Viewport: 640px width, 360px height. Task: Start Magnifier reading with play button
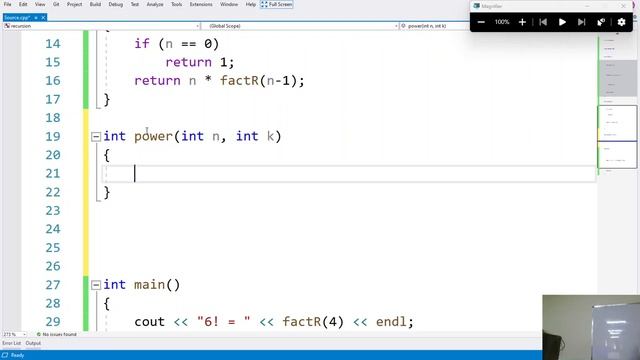[562, 22]
